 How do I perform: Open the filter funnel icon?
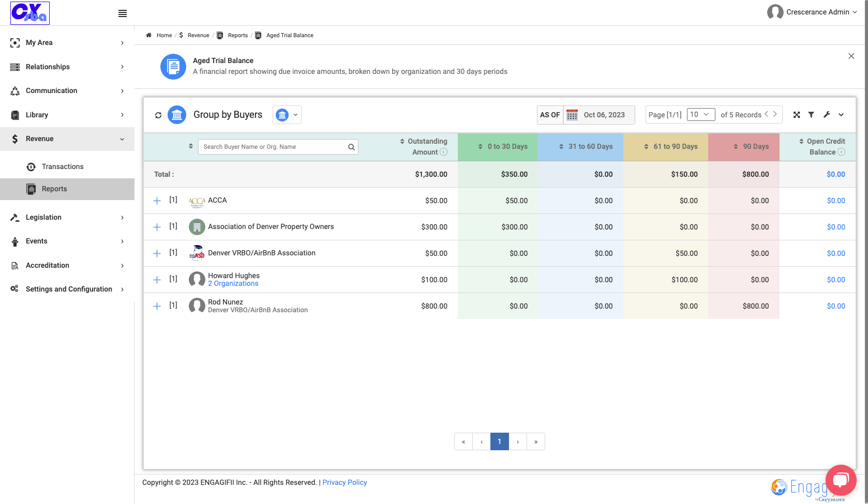tap(811, 115)
